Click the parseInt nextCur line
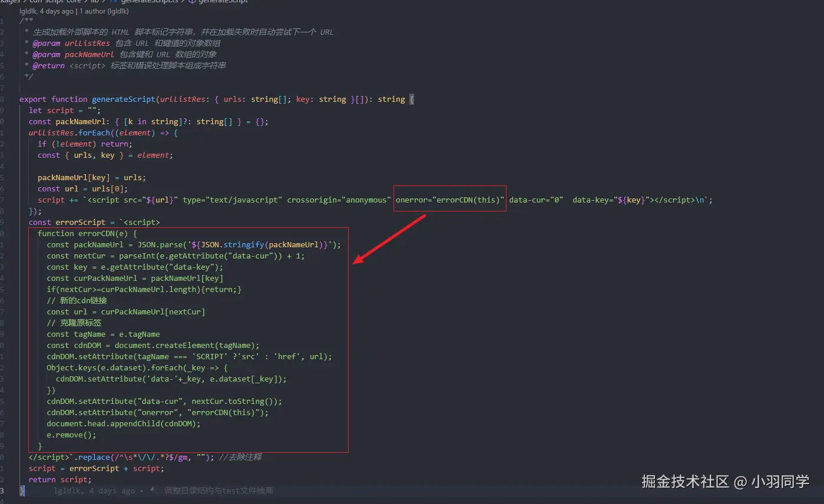Viewport: 824px width, 504px height. [176, 256]
